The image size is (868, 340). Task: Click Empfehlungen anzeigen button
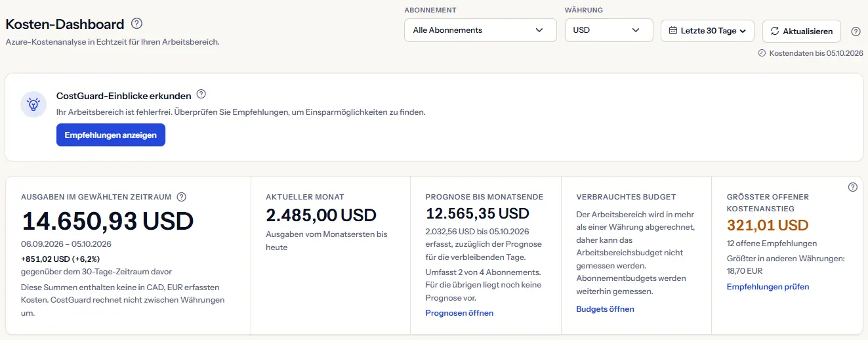(x=111, y=135)
